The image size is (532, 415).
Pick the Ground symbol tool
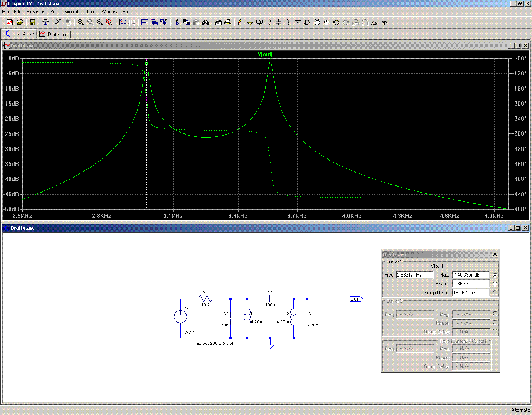coord(250,22)
